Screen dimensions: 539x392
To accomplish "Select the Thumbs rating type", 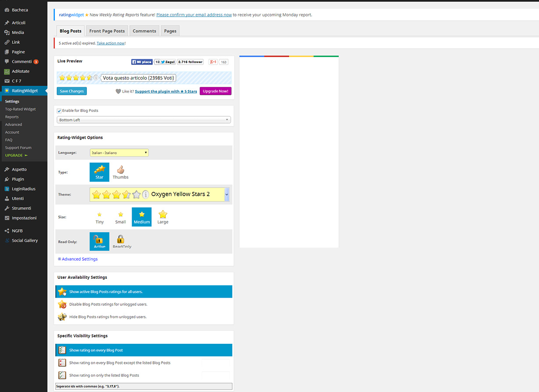I will (120, 172).
